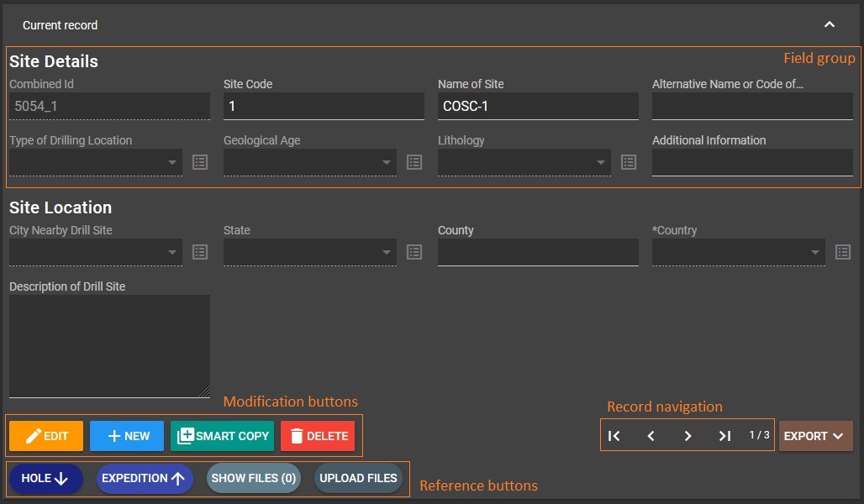
Task: Go to the previous record
Action: (x=651, y=435)
